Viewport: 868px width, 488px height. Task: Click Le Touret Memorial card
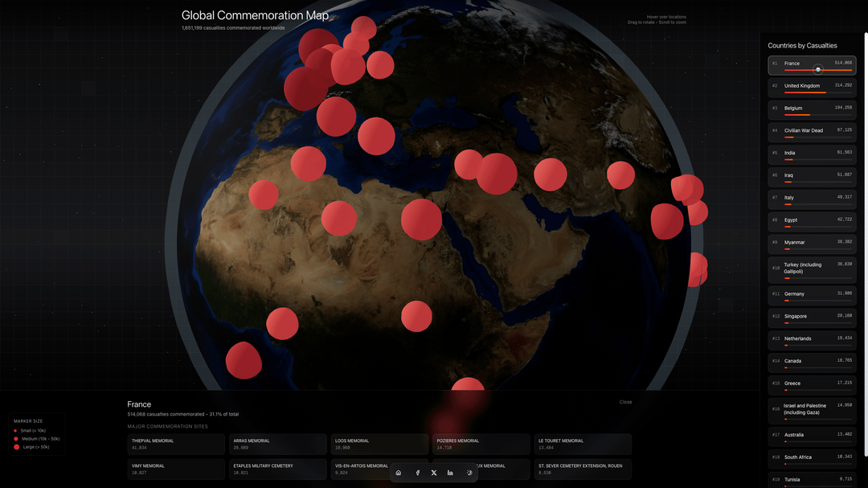(583, 444)
